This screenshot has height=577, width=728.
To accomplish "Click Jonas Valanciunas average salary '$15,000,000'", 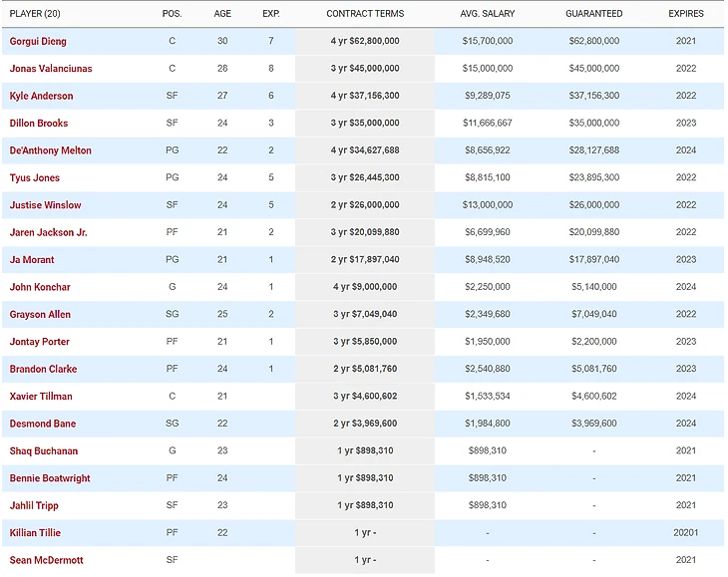I will pyautogui.click(x=488, y=69).
